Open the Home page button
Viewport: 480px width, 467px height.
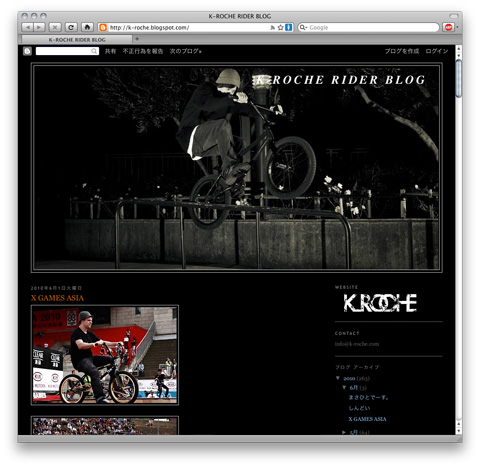pyautogui.click(x=87, y=27)
